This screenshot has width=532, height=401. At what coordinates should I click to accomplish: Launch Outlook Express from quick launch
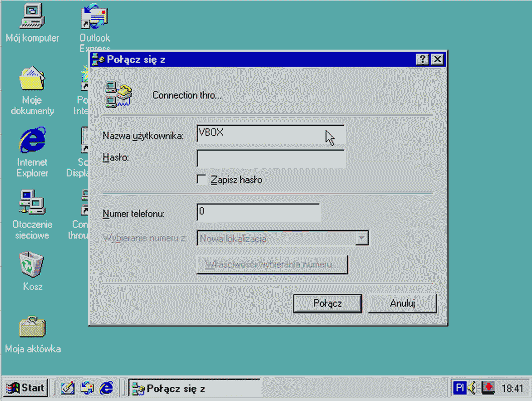coord(87,388)
